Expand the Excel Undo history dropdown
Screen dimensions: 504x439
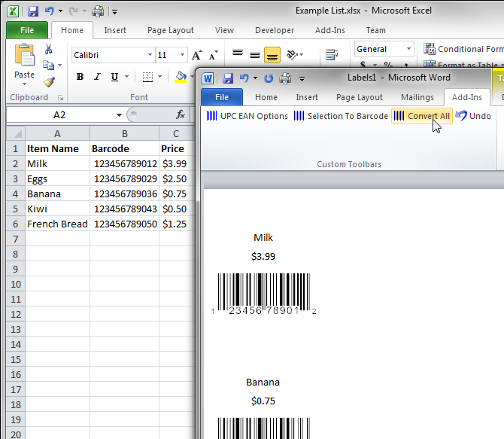[x=60, y=11]
